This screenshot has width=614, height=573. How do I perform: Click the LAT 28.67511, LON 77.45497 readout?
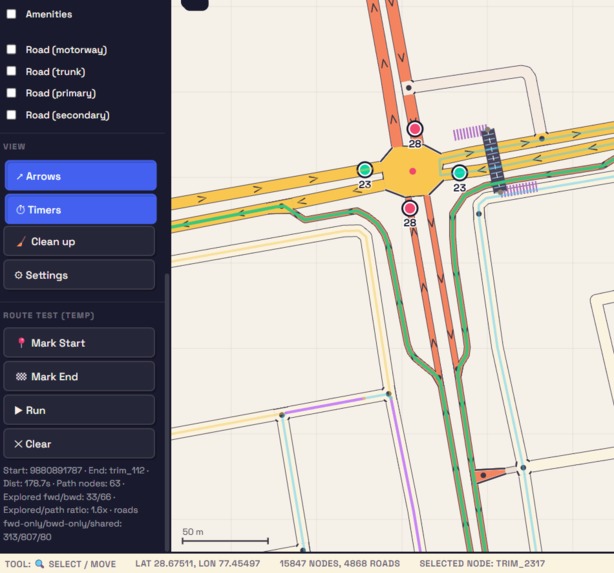(x=197, y=564)
